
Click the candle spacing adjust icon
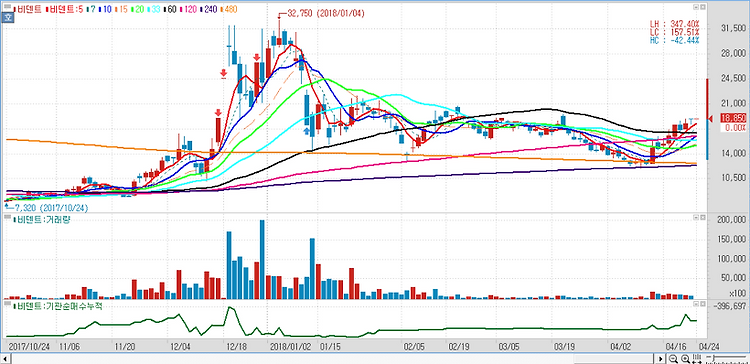(697, 359)
